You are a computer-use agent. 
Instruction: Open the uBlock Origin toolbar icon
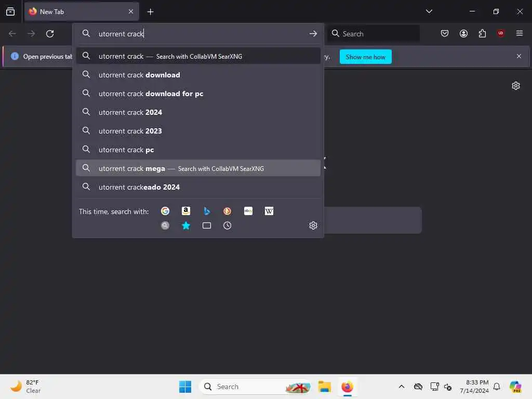tap(501, 33)
